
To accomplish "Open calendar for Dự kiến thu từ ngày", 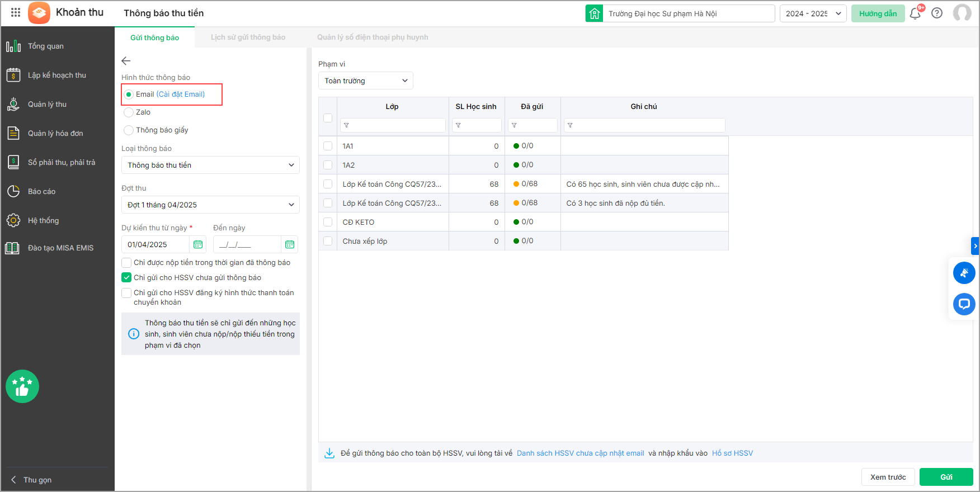I will pos(198,244).
